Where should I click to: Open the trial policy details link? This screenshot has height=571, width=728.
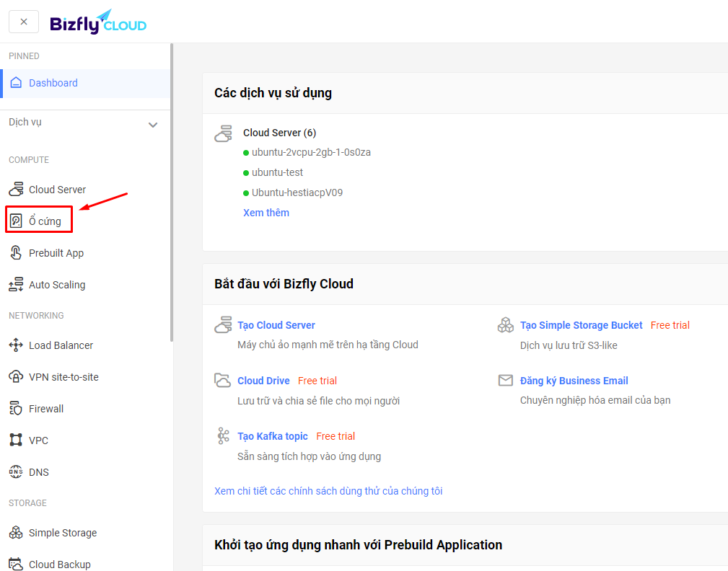click(x=328, y=491)
